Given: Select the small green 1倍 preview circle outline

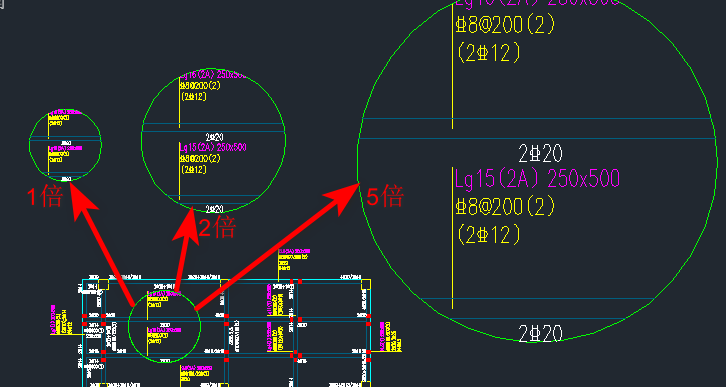Looking at the screenshot, I should point(65,145).
